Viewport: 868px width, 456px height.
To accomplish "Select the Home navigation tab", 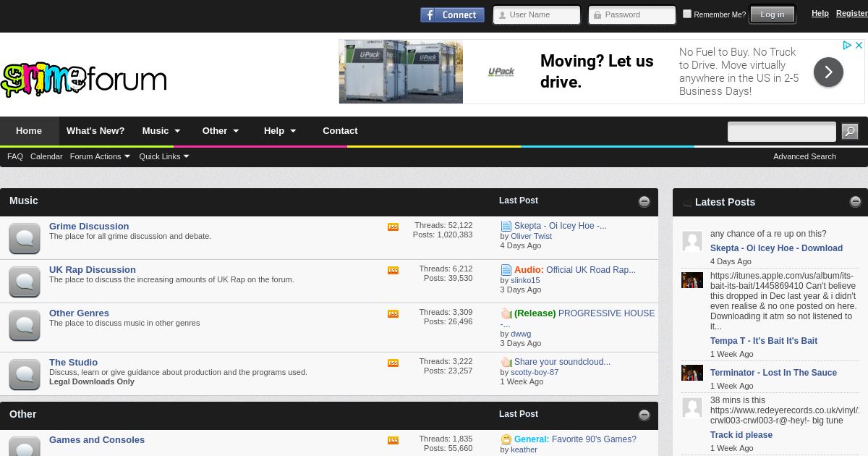I will click(x=29, y=131).
